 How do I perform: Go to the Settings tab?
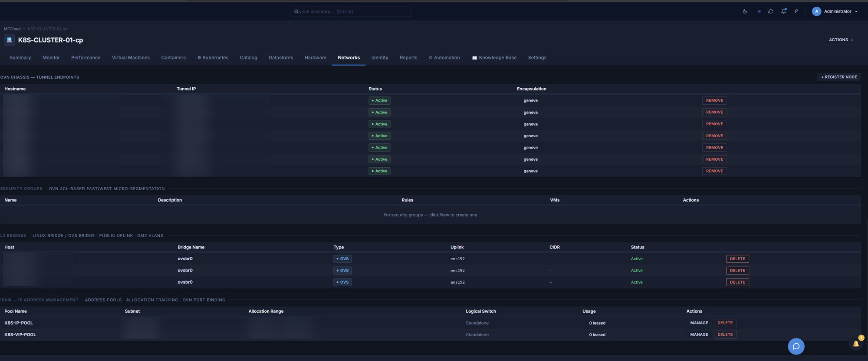[537, 58]
